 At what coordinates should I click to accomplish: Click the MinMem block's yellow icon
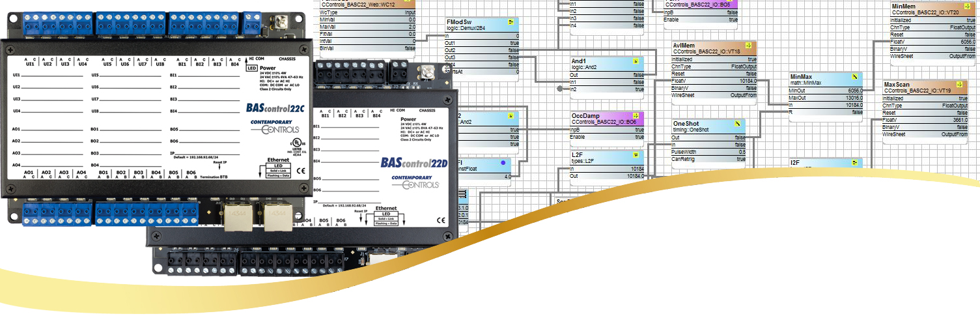pyautogui.click(x=967, y=7)
